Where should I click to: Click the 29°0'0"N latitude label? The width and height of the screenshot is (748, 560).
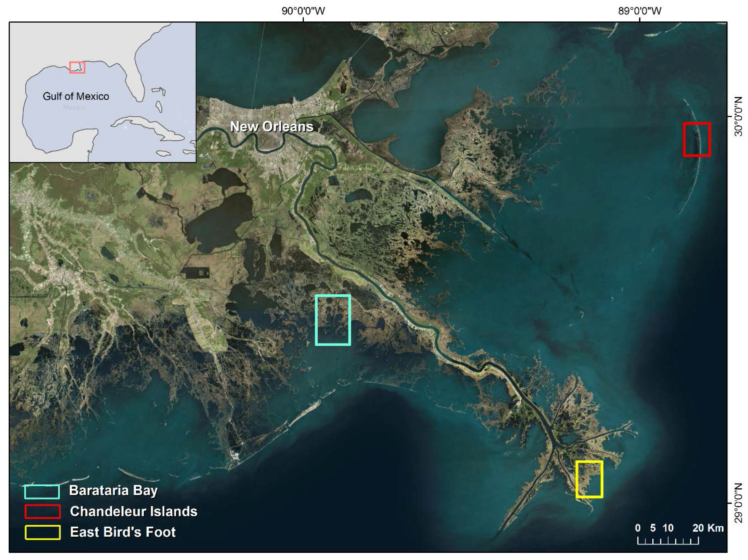(x=739, y=503)
